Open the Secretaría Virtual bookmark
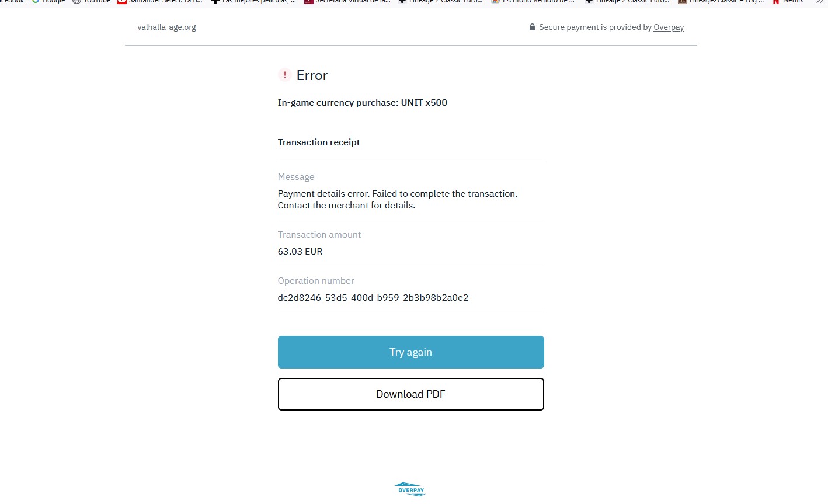The height and width of the screenshot is (504, 828). coord(347,2)
